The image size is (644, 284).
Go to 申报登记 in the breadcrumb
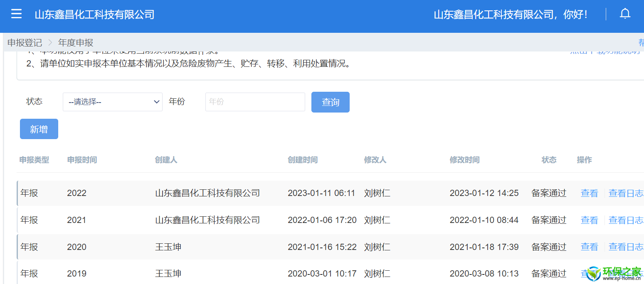[x=25, y=42]
